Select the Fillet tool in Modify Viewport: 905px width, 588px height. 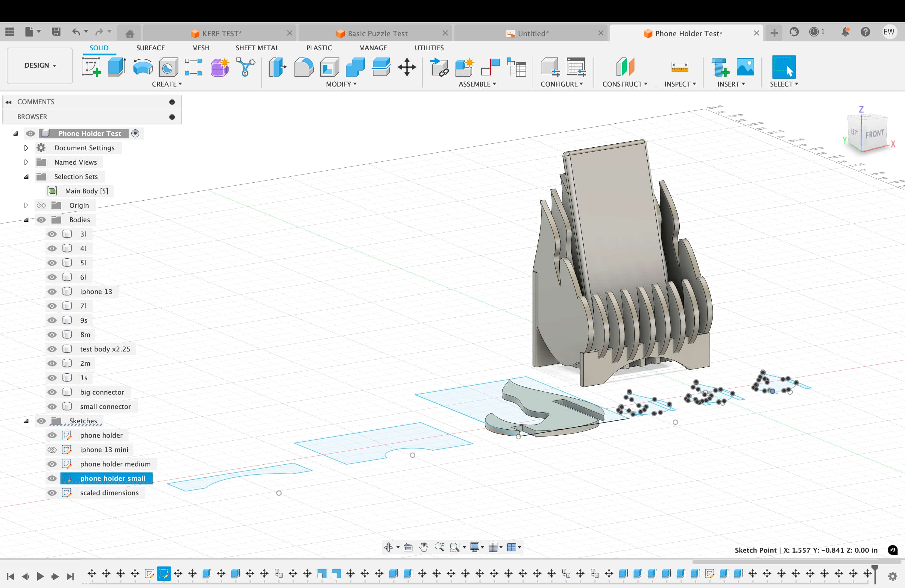[x=303, y=67]
